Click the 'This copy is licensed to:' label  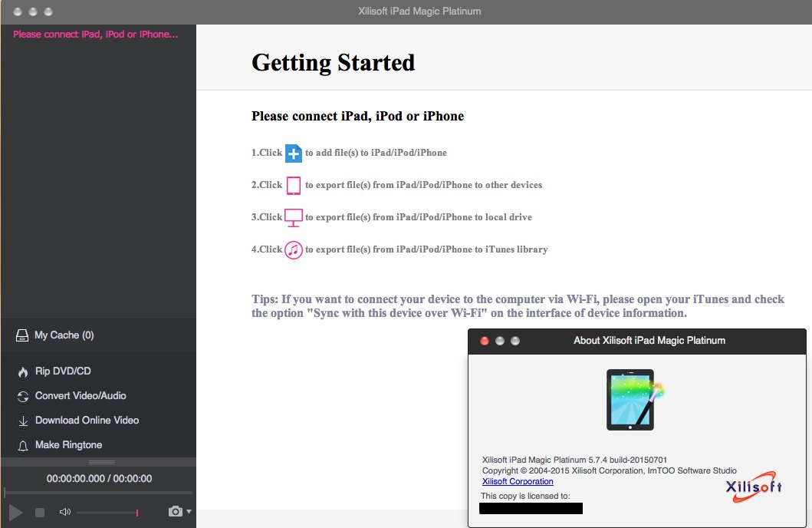525,496
